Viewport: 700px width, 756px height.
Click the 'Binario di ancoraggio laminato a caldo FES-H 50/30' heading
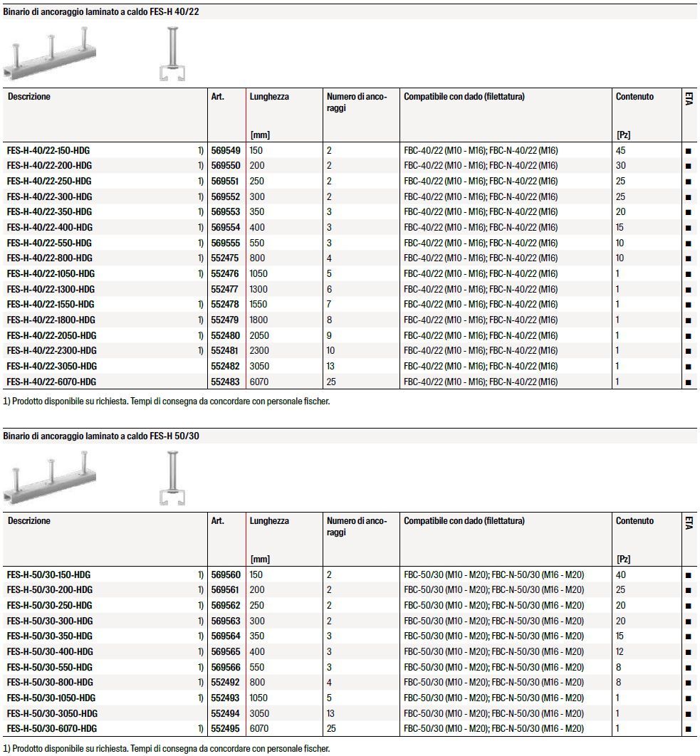[101, 436]
